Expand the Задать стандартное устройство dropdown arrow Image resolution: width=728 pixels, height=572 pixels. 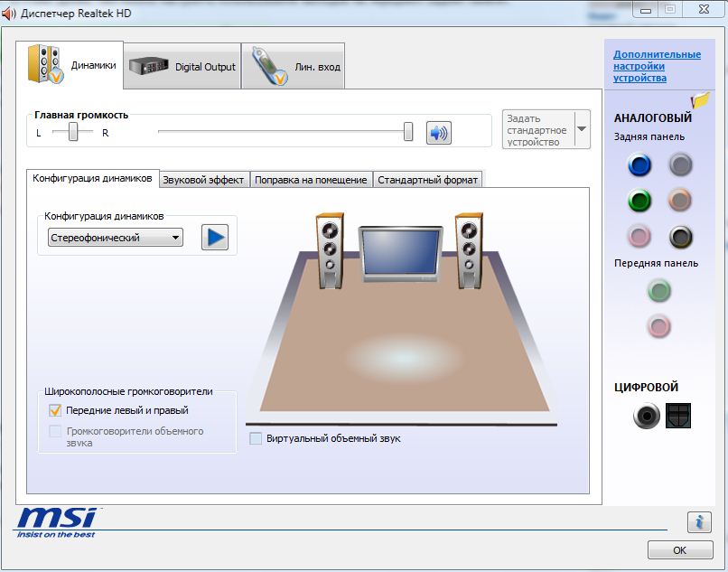tap(582, 129)
